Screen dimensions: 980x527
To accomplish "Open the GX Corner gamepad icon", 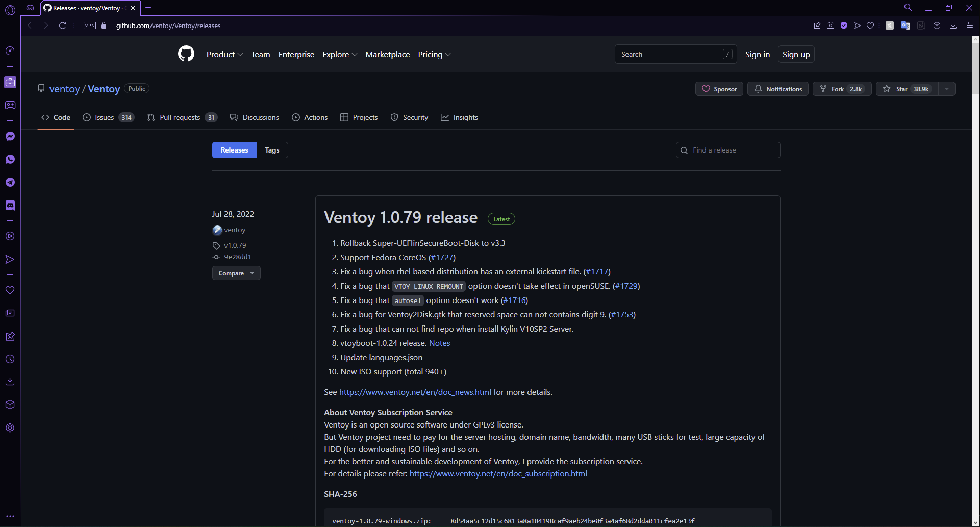I will coord(10,105).
